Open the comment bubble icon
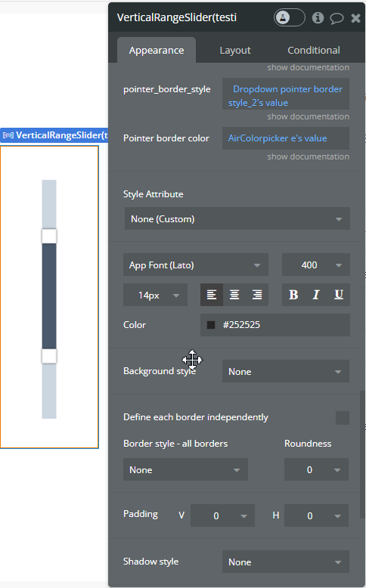The width and height of the screenshot is (366, 588). (x=337, y=18)
